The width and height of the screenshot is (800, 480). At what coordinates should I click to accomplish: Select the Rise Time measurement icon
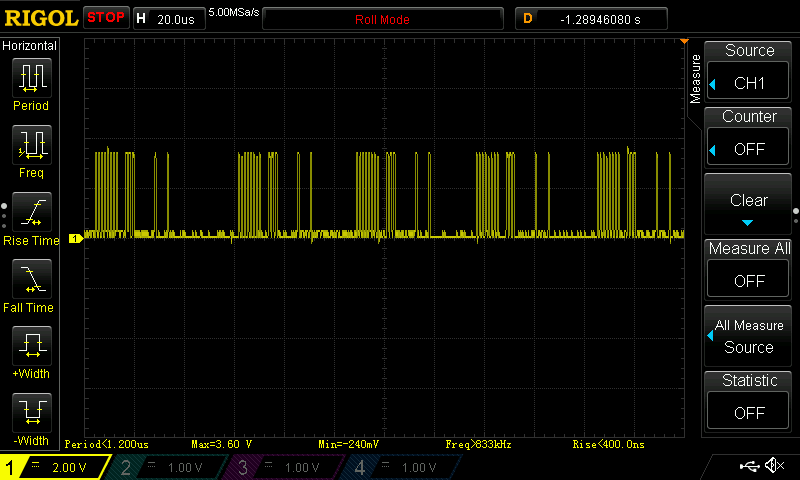(x=32, y=212)
